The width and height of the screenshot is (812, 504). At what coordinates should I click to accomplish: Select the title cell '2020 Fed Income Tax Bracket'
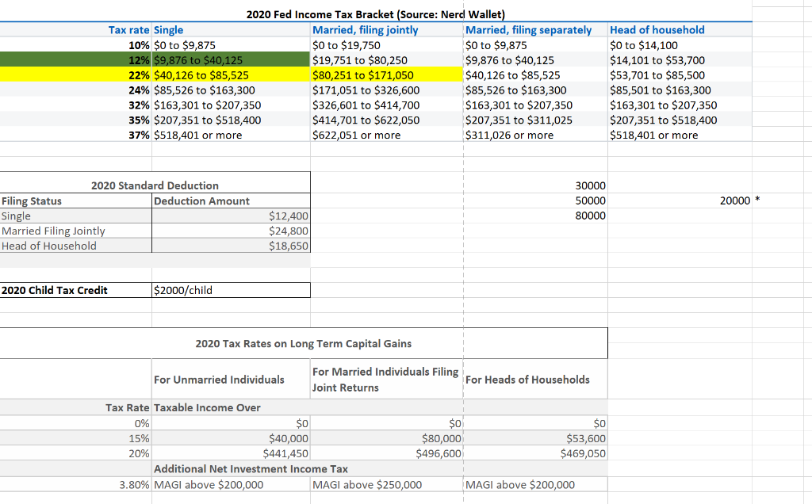(375, 14)
